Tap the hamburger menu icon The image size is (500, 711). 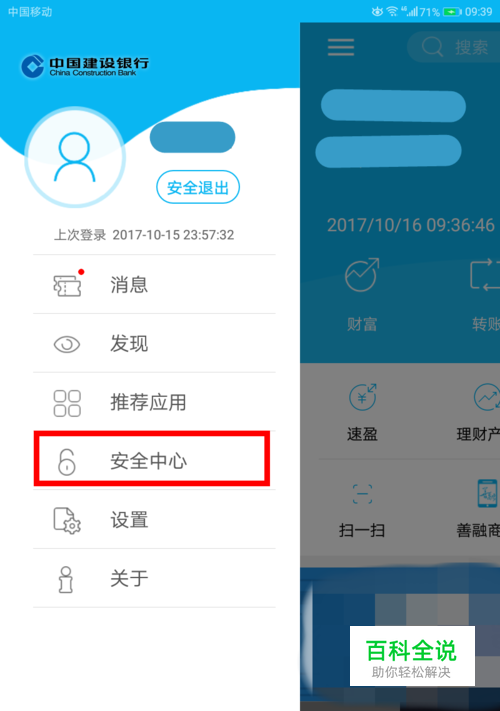(341, 47)
